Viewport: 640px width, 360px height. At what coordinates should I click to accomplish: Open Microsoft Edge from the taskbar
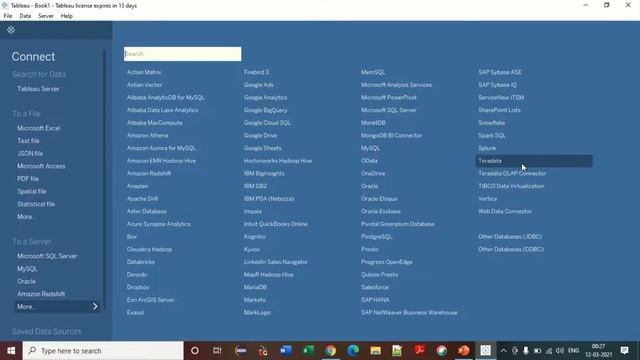pos(353,351)
